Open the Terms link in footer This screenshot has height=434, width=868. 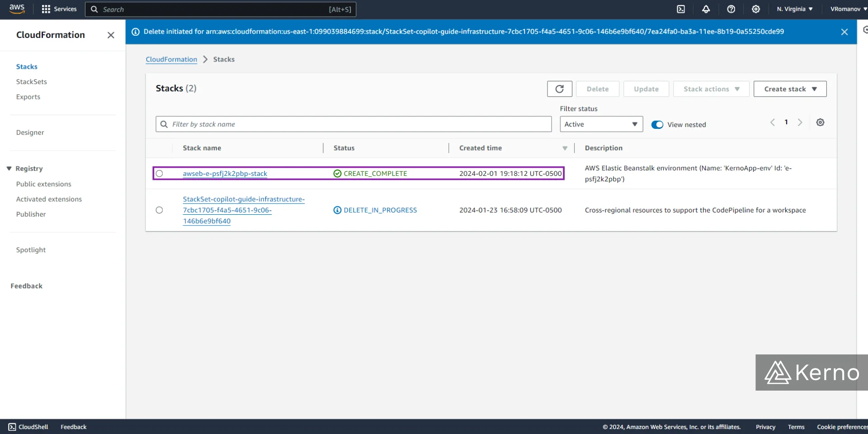[x=796, y=427]
